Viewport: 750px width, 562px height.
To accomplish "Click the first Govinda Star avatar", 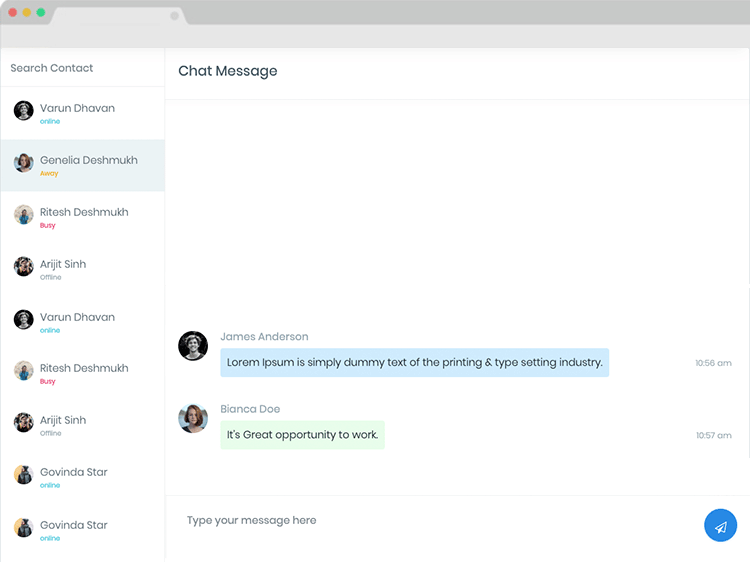I will (x=24, y=475).
